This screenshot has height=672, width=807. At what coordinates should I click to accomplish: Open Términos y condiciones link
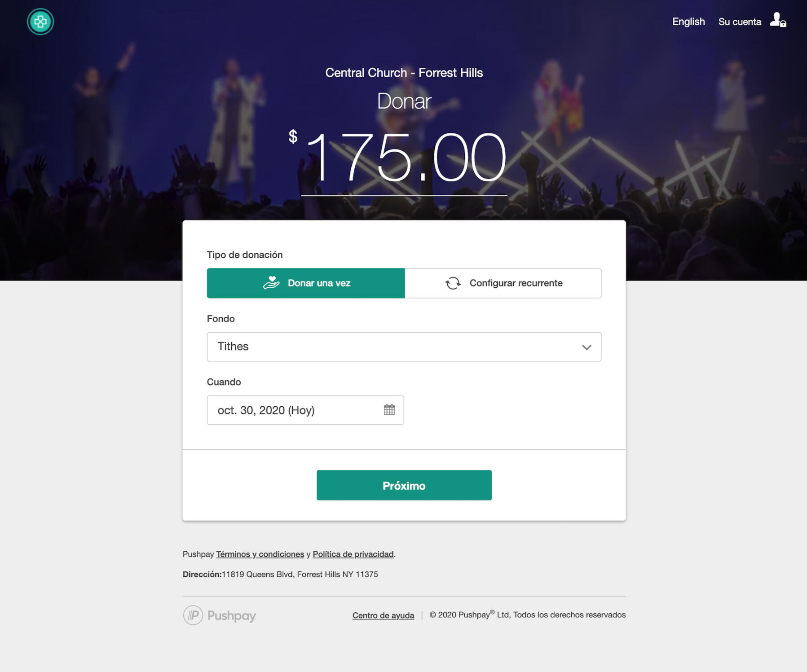coord(260,554)
